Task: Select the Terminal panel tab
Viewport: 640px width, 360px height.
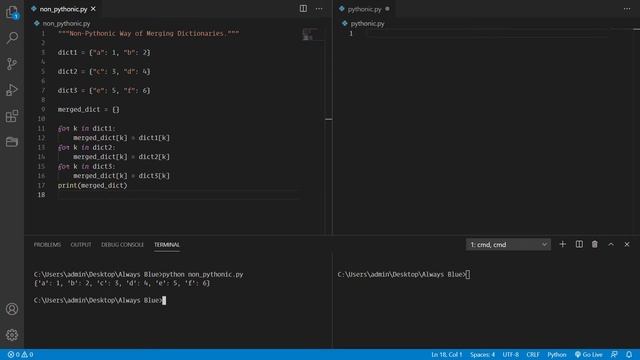Action: [x=167, y=244]
